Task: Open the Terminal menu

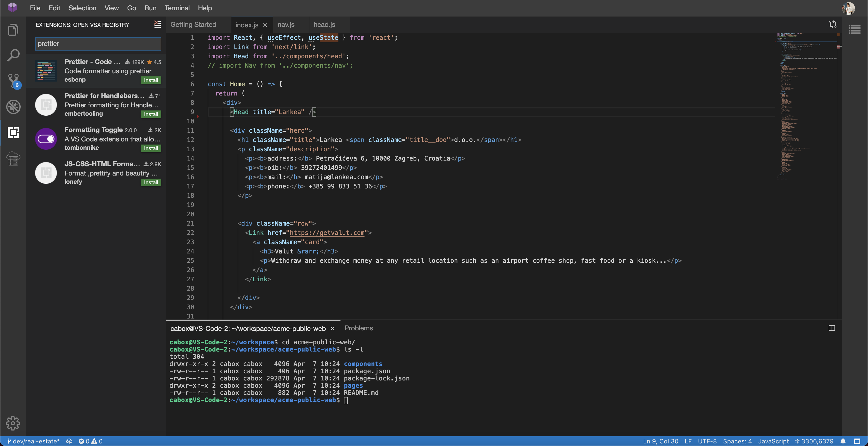Action: pos(177,8)
